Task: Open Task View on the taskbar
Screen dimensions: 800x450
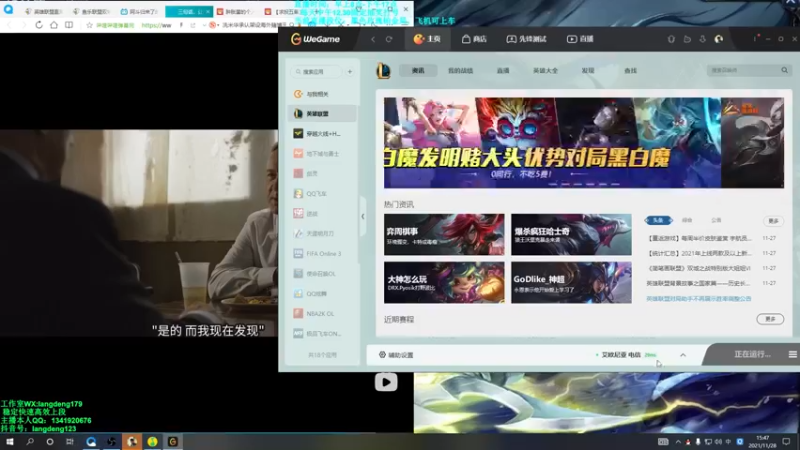Action: [x=69, y=441]
